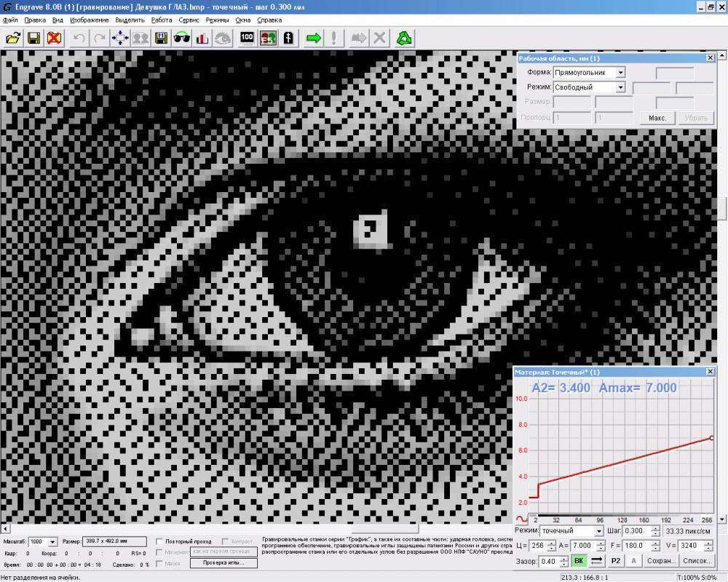Image resolution: width=728 pixels, height=582 pixels.
Task: Toggle the green 'ВК' button
Action: [578, 561]
